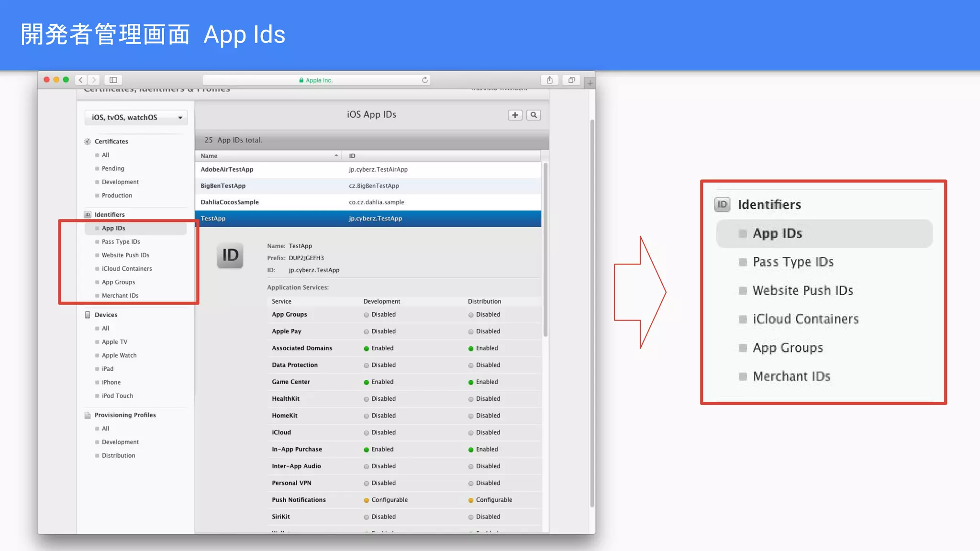Select Development under Certificates

coord(120,182)
